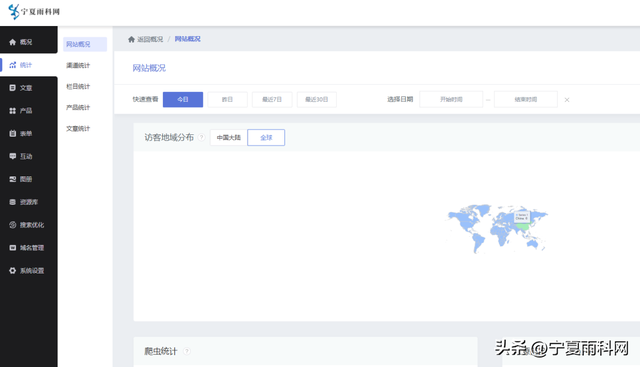The height and width of the screenshot is (367, 640).
Task: Switch map to 全球 view
Action: pyautogui.click(x=266, y=138)
